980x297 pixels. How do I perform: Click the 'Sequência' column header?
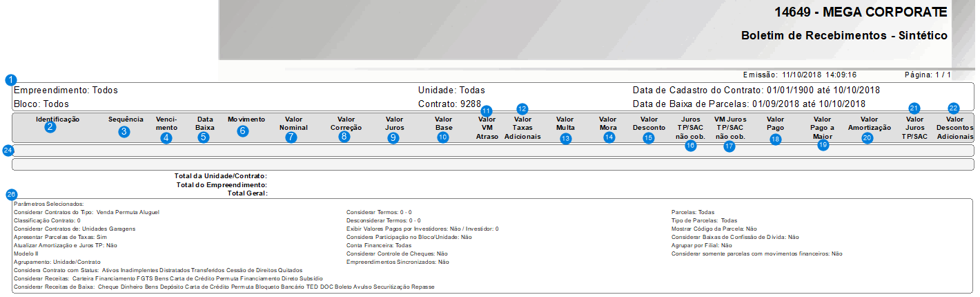coord(125,119)
